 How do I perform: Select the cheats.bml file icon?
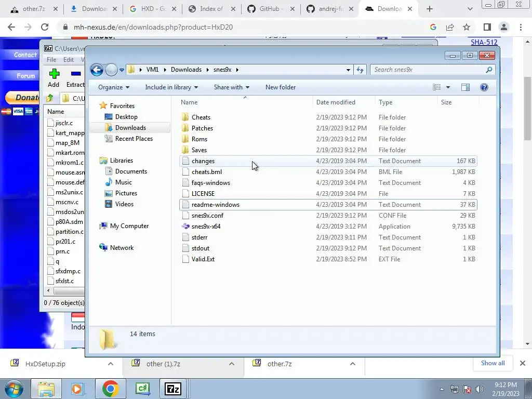coord(185,171)
